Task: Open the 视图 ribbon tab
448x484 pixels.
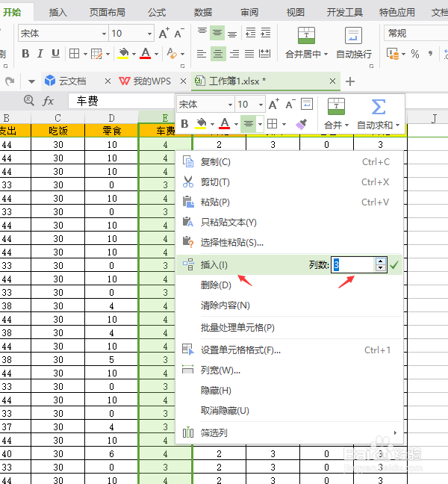Action: pos(296,13)
